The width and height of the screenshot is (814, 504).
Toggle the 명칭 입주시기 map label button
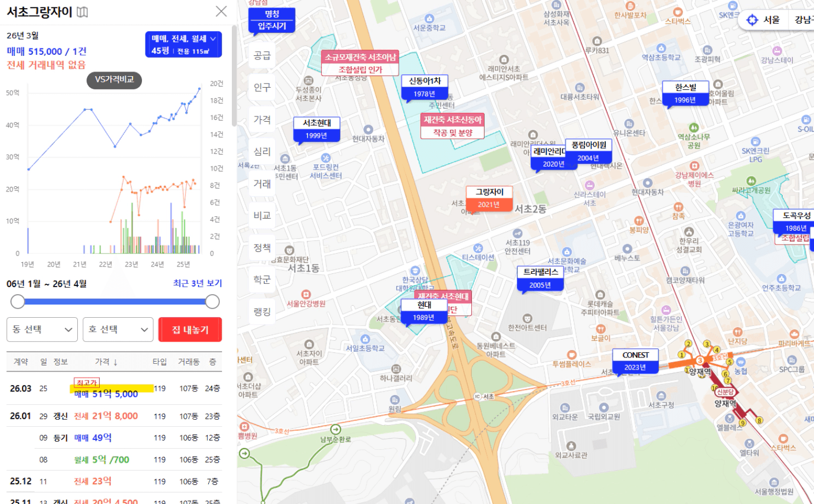272,20
